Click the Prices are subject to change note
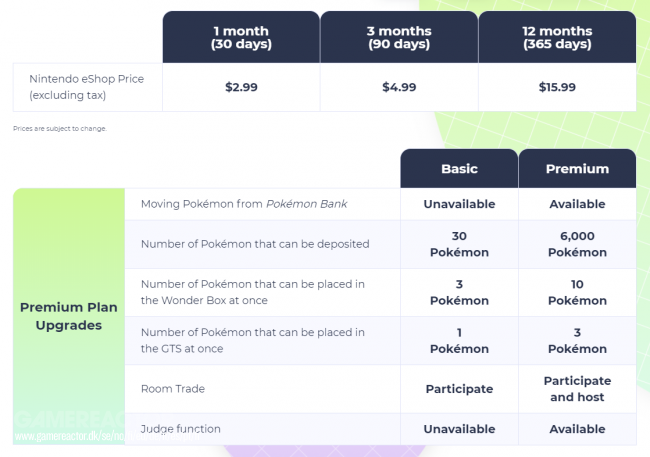This screenshot has height=457, width=650. click(x=60, y=129)
